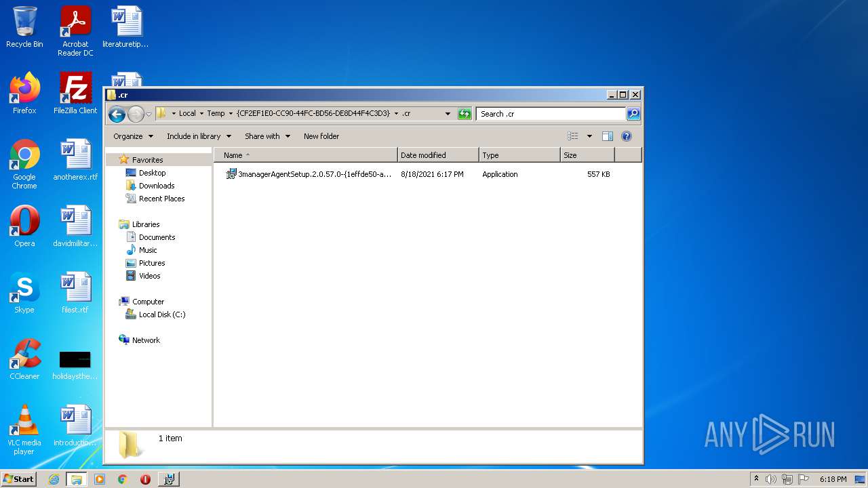Open anotherex.rtf desktop file
This screenshot has height=488, width=868.
click(x=75, y=160)
